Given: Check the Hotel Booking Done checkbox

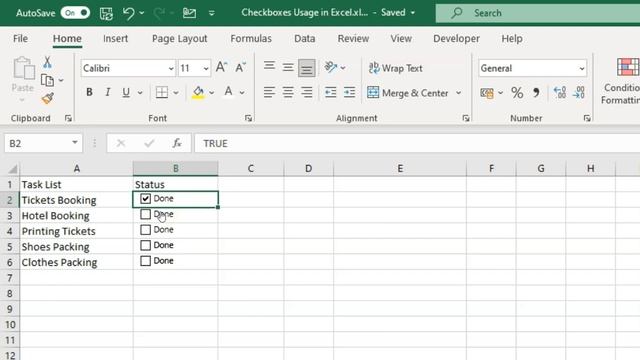Looking at the screenshot, I should tap(145, 214).
